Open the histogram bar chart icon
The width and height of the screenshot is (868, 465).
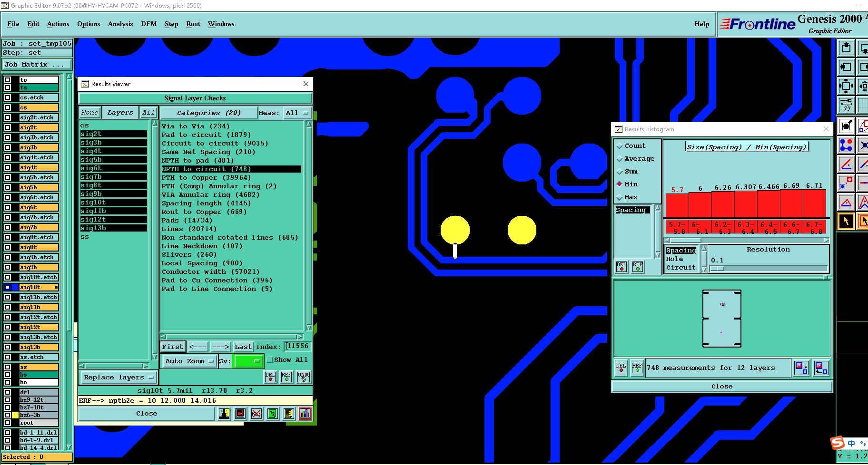click(305, 414)
